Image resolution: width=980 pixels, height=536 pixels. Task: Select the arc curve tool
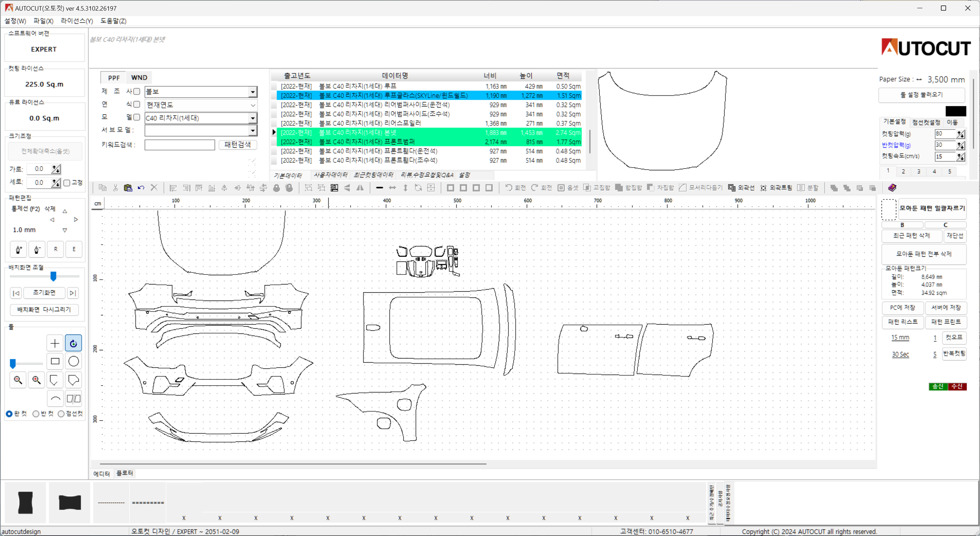pos(55,399)
